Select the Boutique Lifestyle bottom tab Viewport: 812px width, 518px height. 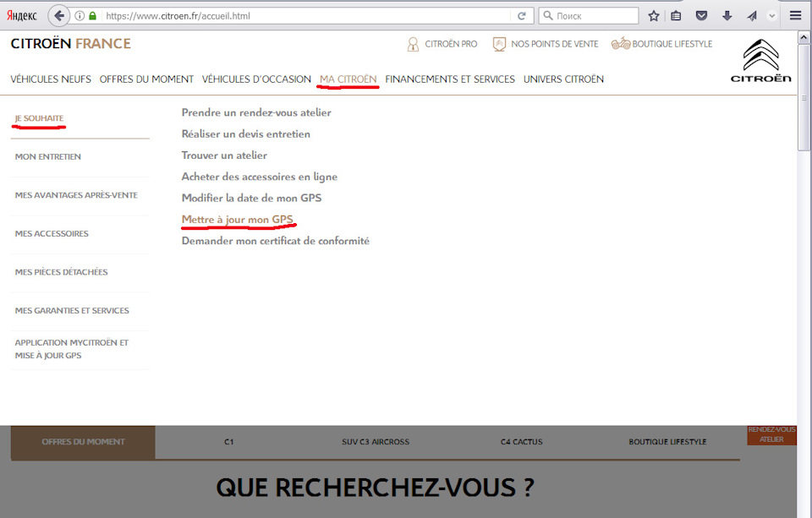coord(667,442)
